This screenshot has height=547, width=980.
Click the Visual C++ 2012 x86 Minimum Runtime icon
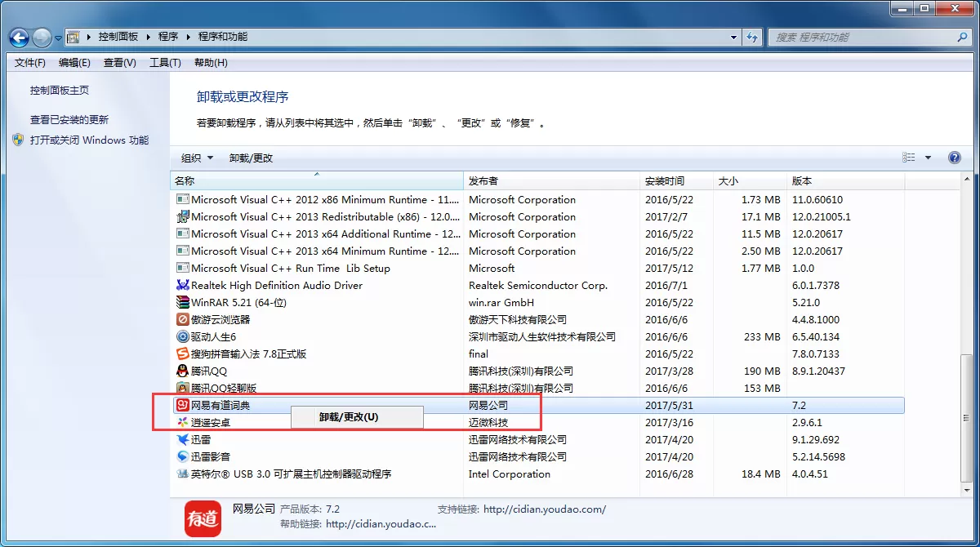pyautogui.click(x=183, y=200)
